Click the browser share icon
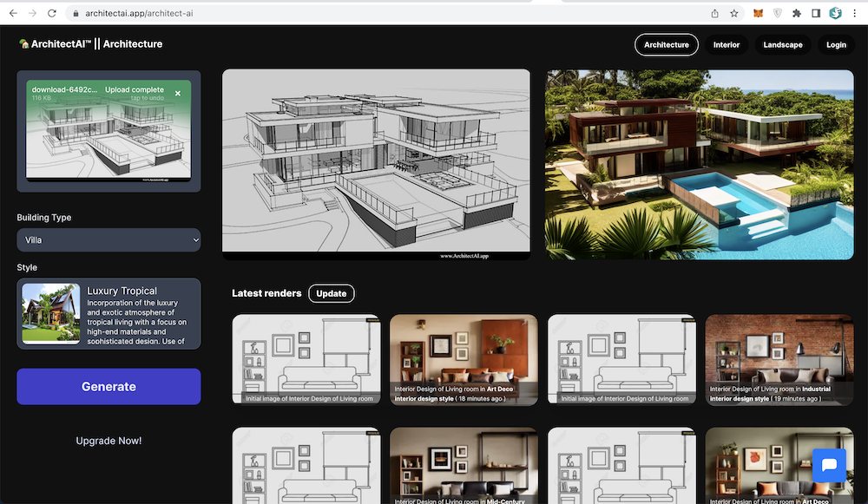 click(x=714, y=13)
